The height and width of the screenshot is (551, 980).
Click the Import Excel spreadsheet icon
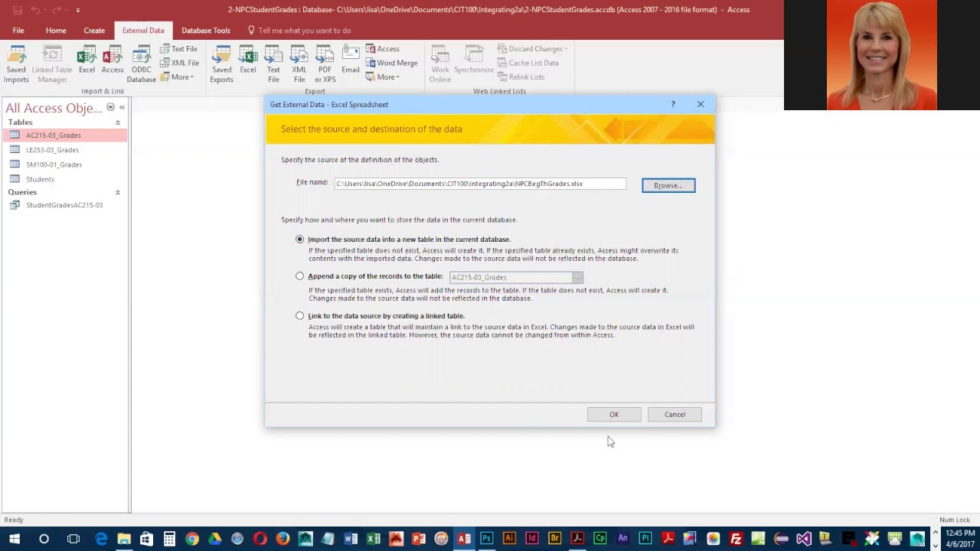(x=87, y=61)
